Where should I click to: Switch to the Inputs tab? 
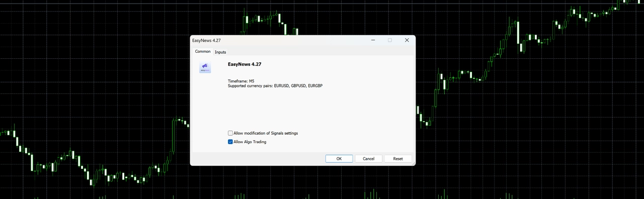(220, 52)
